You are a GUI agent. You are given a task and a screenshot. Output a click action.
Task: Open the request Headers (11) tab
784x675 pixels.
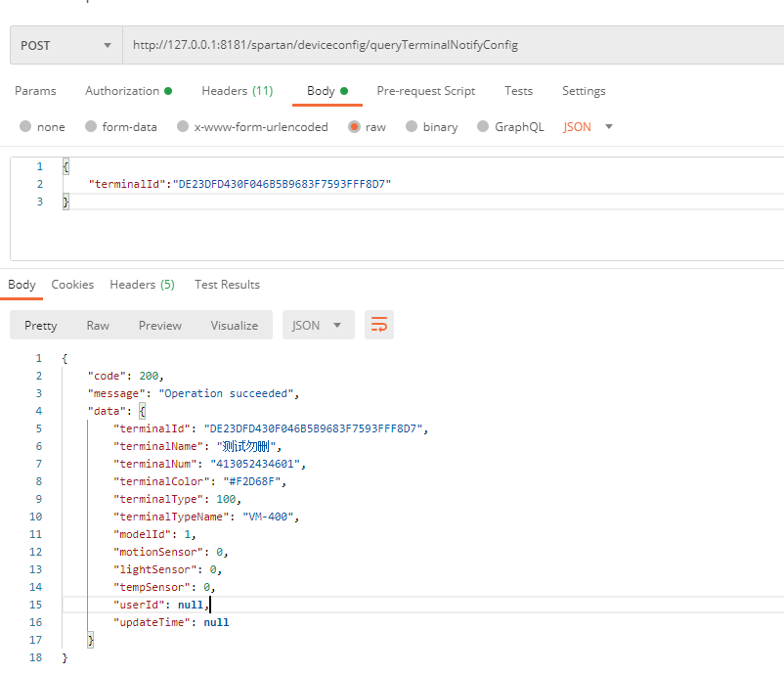coord(237,91)
